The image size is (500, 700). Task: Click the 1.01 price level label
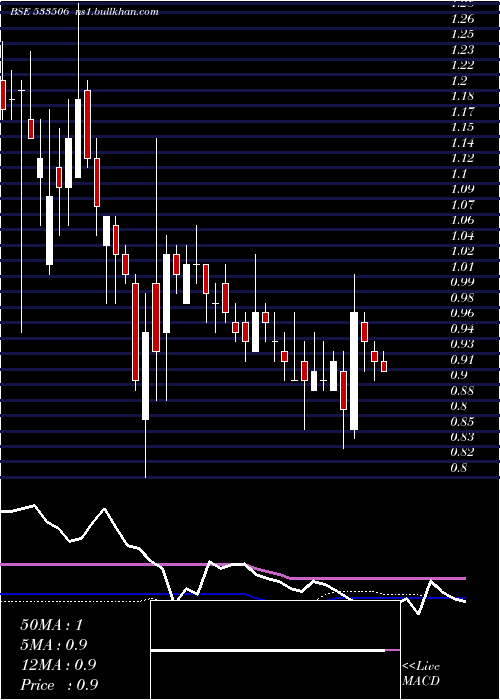[462, 267]
